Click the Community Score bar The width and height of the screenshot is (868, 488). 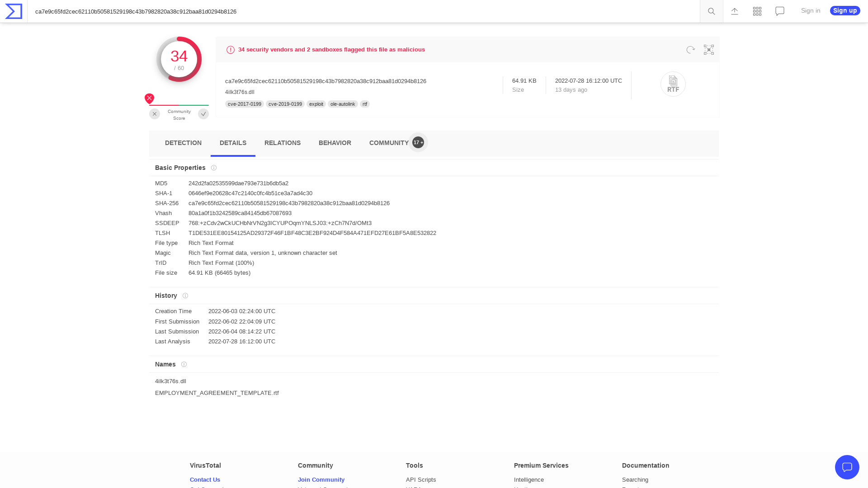179,104
